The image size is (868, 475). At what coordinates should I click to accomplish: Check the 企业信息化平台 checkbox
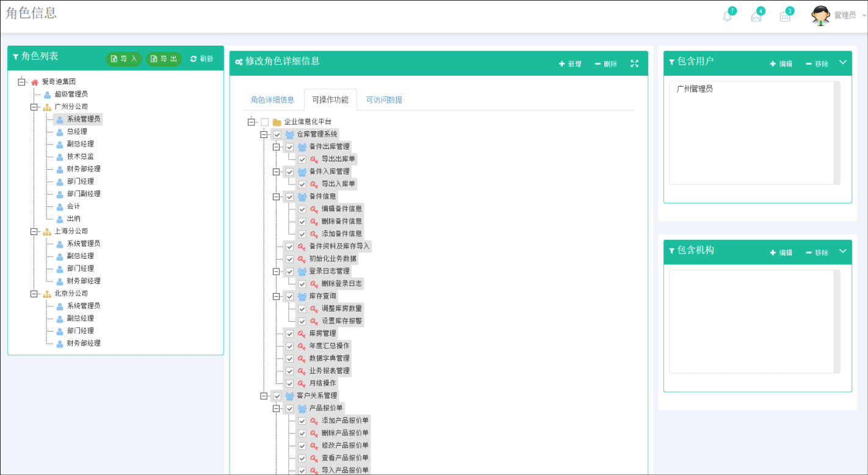(x=265, y=122)
